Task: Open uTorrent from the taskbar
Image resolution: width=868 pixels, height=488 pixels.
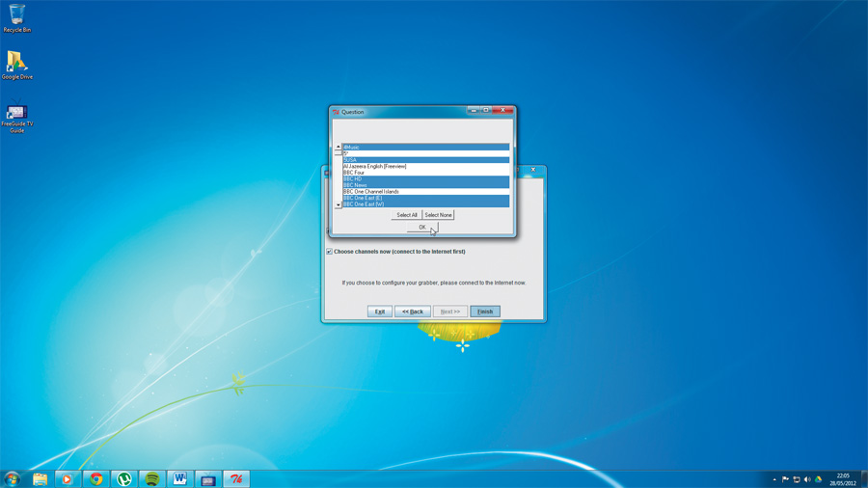Action: coord(124,478)
